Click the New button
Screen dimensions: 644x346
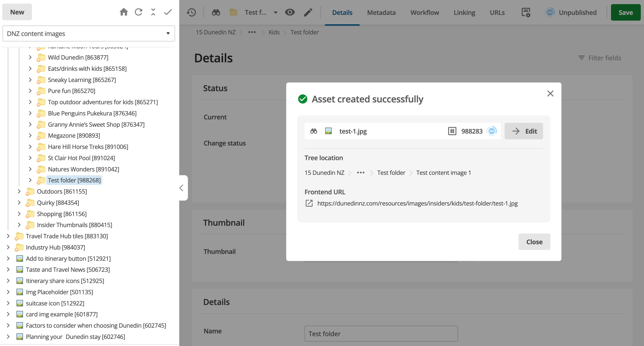coord(17,12)
